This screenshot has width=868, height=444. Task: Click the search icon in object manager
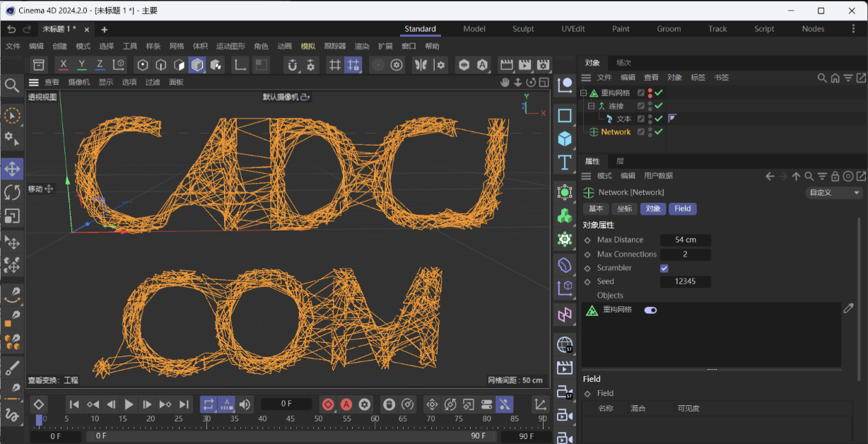click(x=822, y=78)
